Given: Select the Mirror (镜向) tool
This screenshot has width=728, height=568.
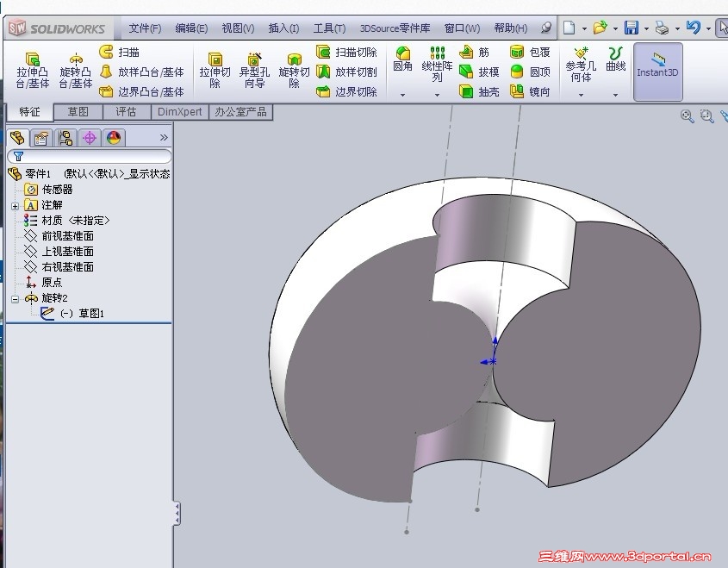Looking at the screenshot, I should 530,91.
